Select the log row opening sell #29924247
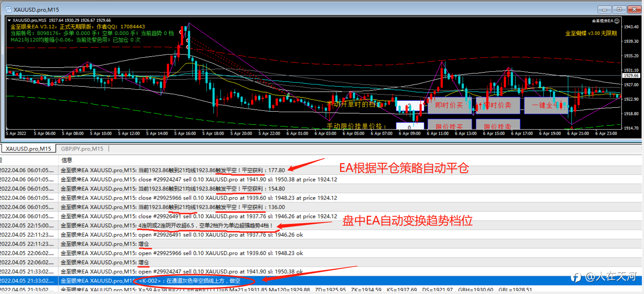The image size is (644, 294). (x=321, y=272)
